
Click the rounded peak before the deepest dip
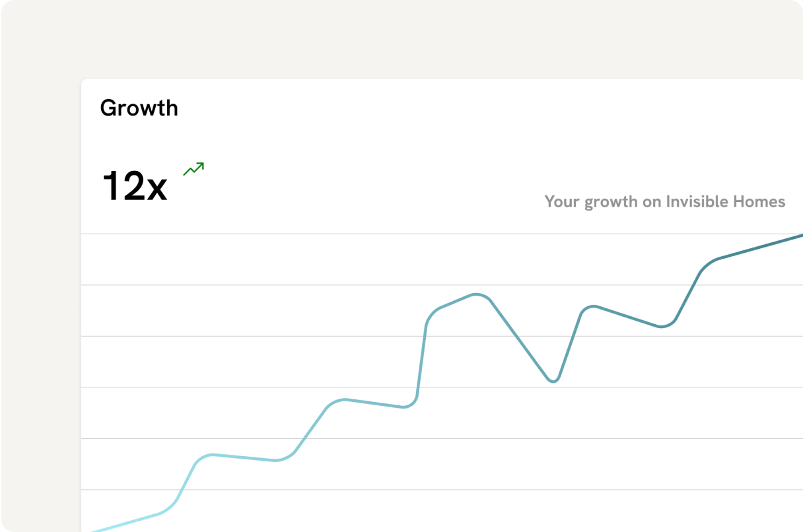[x=477, y=294]
